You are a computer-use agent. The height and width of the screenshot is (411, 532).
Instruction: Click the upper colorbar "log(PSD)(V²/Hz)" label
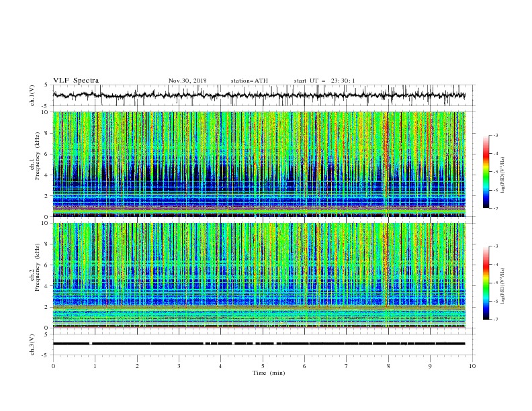(502, 175)
